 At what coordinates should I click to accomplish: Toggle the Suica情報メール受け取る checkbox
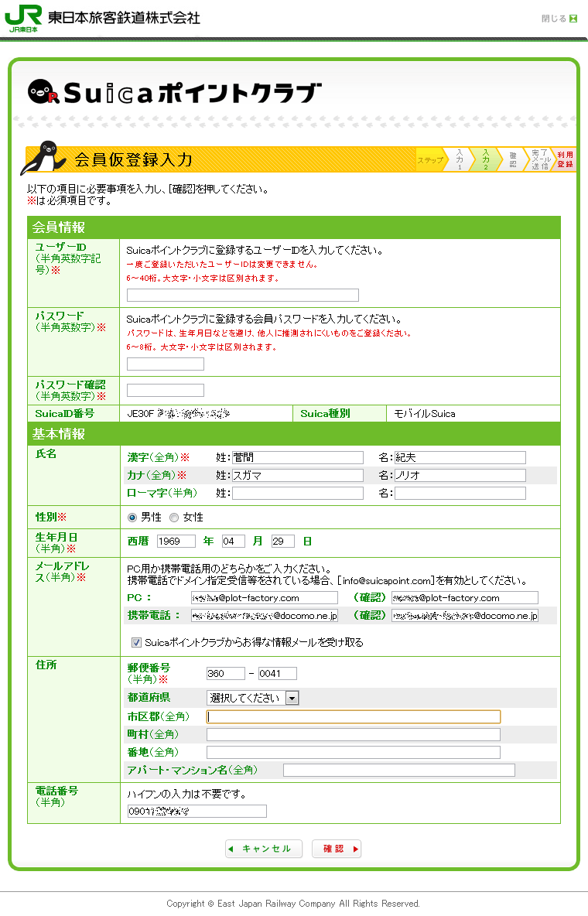coord(136,643)
